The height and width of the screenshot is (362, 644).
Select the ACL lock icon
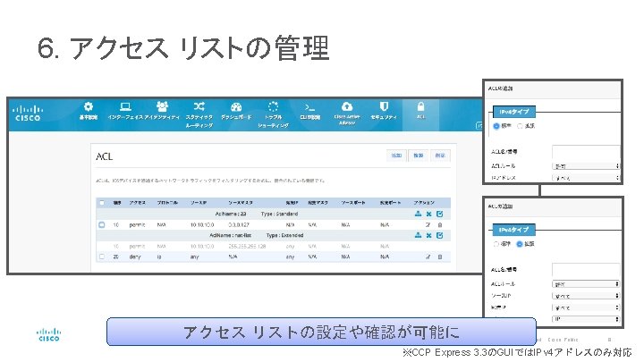[420, 106]
